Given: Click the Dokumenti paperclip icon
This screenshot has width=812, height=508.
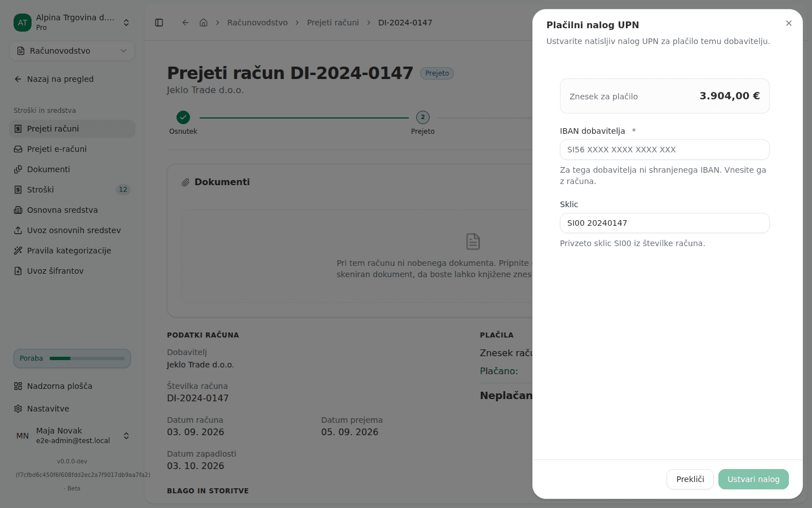Looking at the screenshot, I should [x=186, y=182].
